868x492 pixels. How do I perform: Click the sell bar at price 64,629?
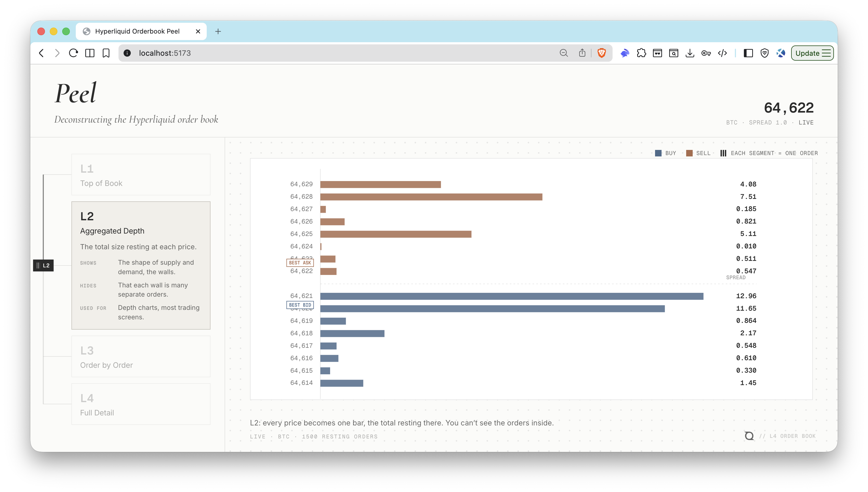point(380,184)
